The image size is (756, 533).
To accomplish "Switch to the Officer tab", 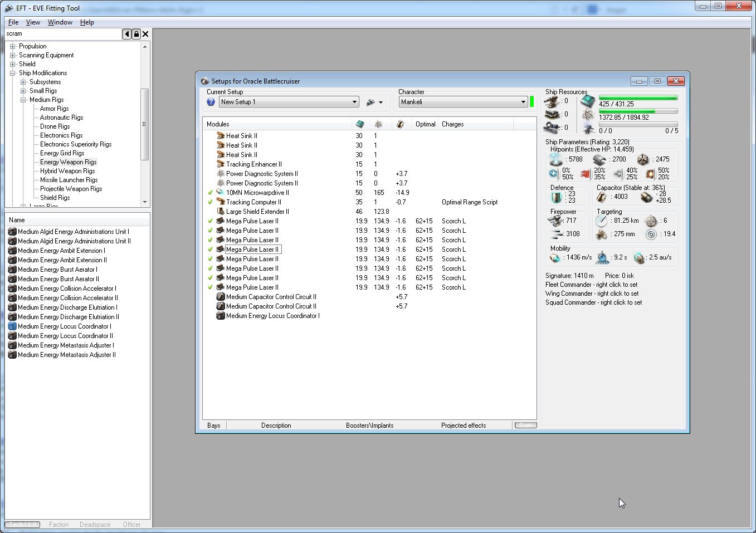I will pyautogui.click(x=131, y=525).
